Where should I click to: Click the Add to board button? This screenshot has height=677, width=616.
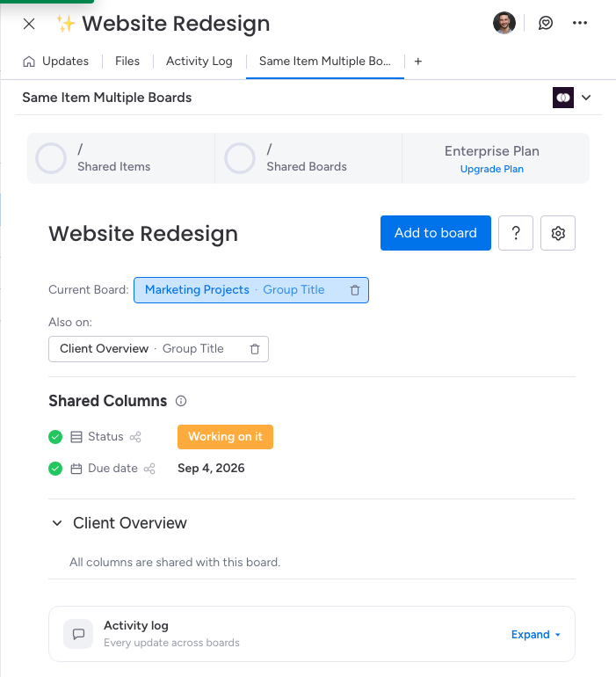pyautogui.click(x=436, y=233)
